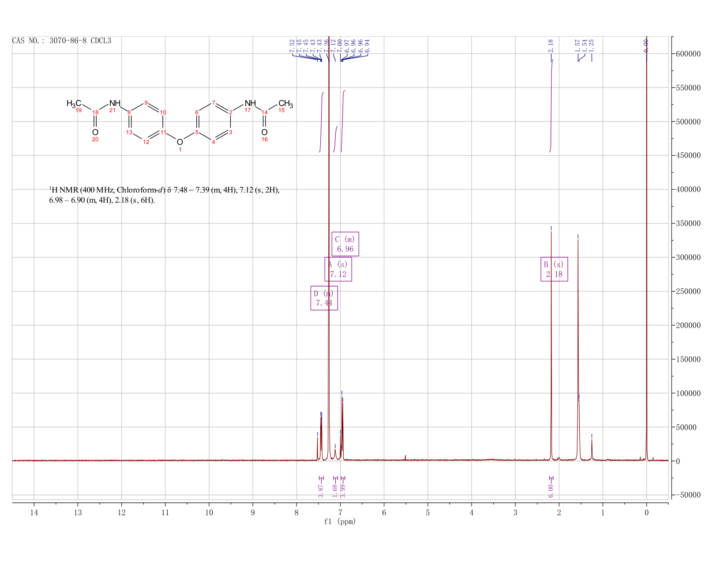Click the integral value 1.68 label
The image size is (728, 563).
click(x=335, y=490)
